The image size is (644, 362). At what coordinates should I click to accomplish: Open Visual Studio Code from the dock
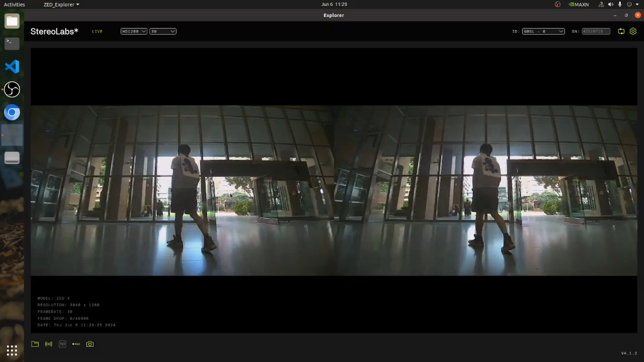tap(12, 67)
